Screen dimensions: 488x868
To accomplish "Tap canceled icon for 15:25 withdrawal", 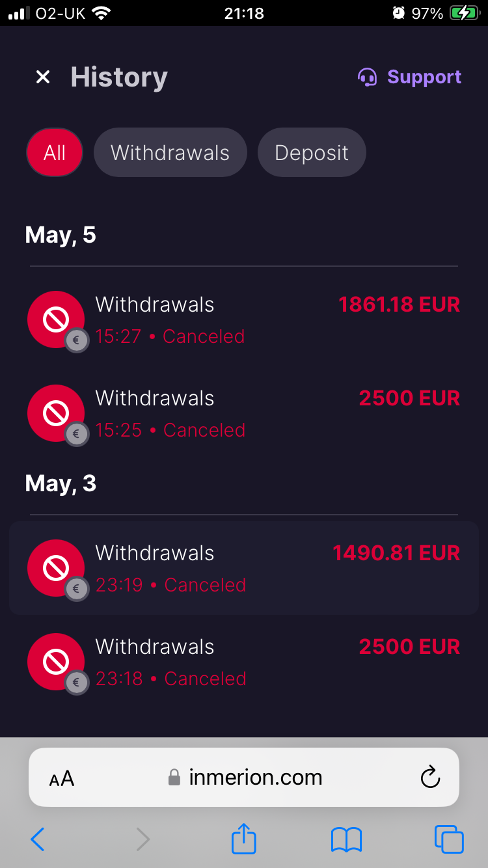I will 56,413.
